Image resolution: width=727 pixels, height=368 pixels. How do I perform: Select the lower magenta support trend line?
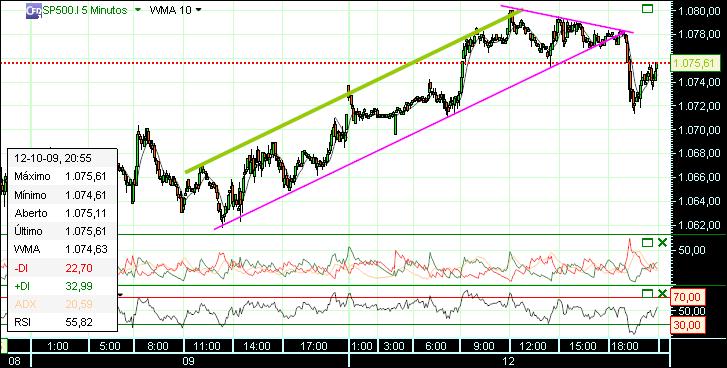click(x=420, y=131)
